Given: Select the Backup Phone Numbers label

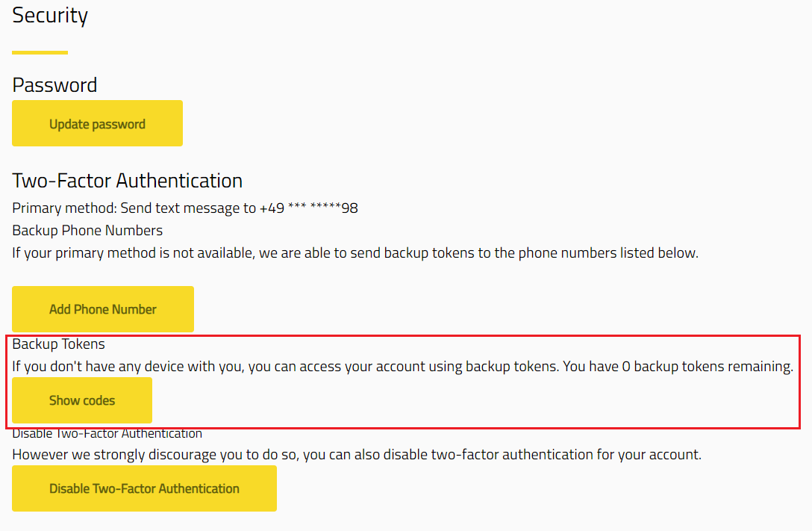Looking at the screenshot, I should point(87,230).
